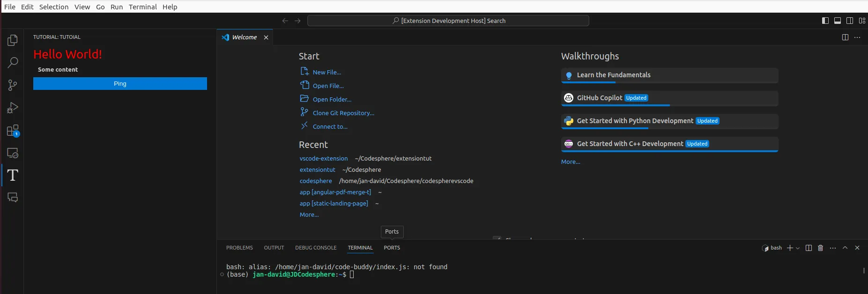This screenshot has width=868, height=294.
Task: Open the Explorer view in activity bar
Action: (x=13, y=40)
